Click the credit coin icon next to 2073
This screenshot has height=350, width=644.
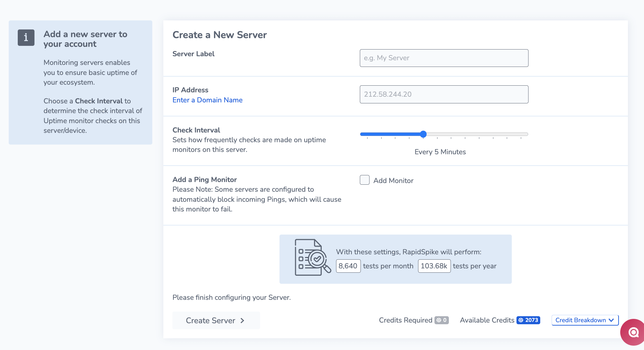point(521,320)
